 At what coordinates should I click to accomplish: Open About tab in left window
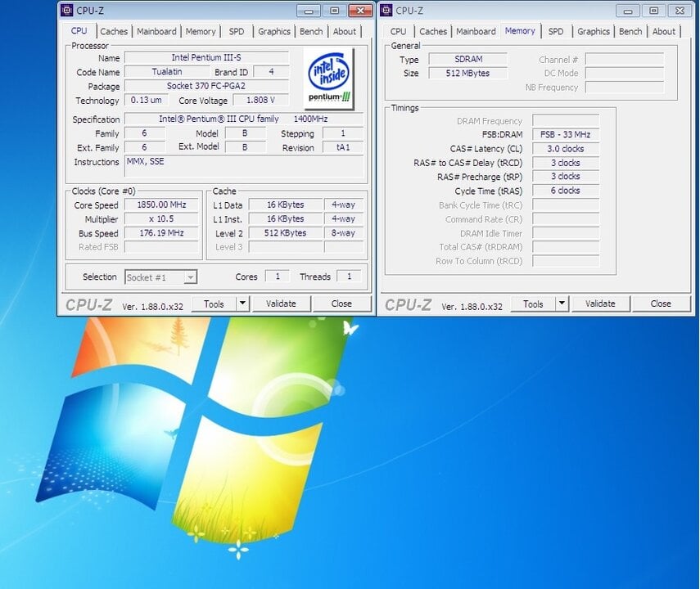pyautogui.click(x=345, y=31)
